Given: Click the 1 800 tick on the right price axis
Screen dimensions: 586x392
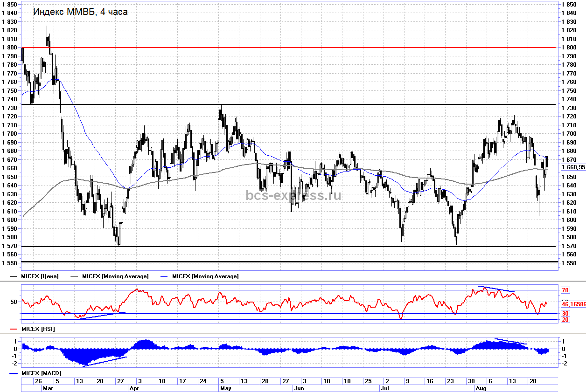Looking at the screenshot, I should click(570, 47).
